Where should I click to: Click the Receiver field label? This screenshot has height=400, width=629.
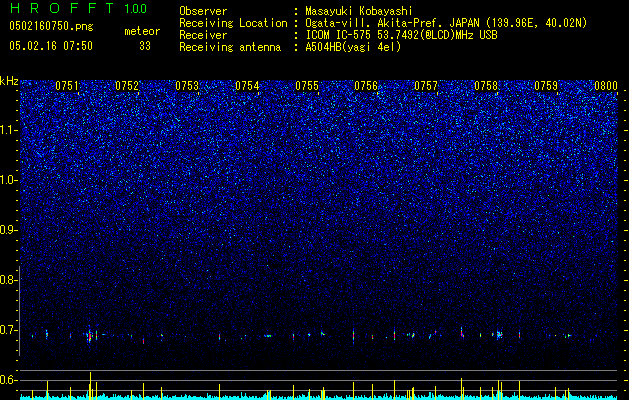pos(203,35)
